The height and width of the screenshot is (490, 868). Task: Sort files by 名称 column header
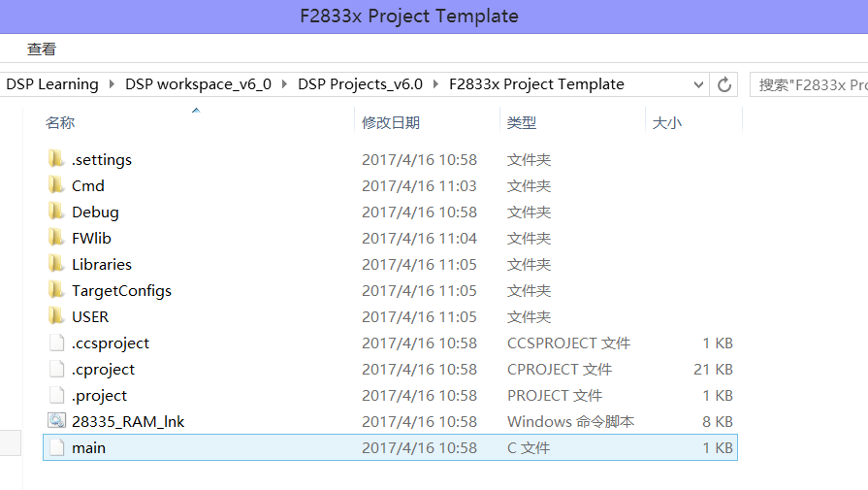60,122
